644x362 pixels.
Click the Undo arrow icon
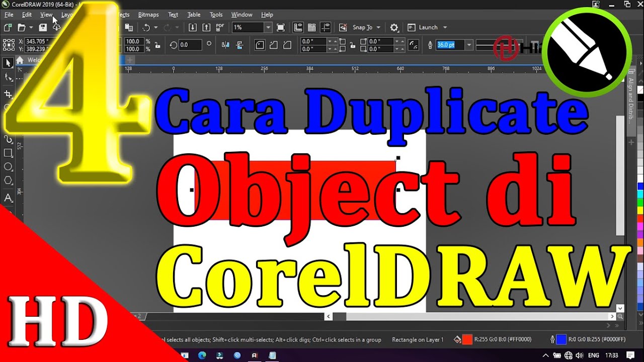click(146, 28)
